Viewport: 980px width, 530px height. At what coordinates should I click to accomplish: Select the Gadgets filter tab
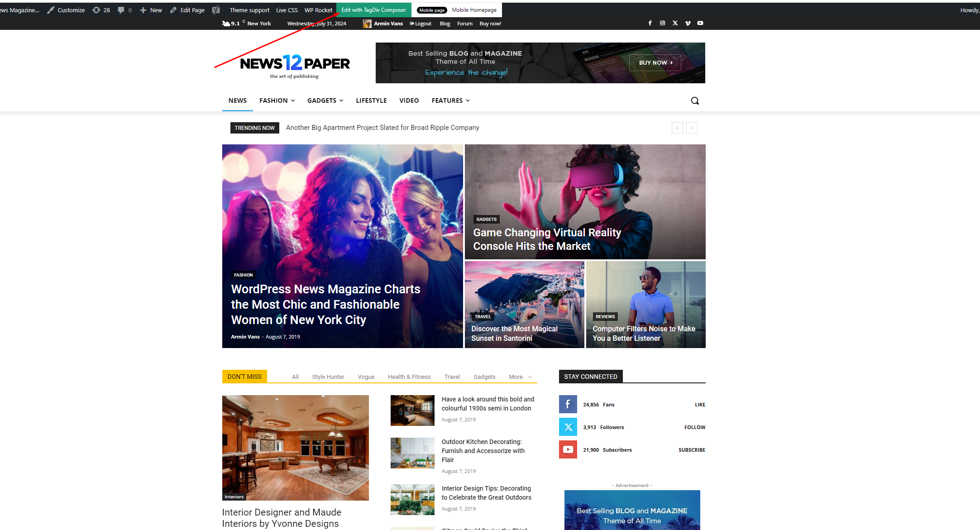pos(484,377)
